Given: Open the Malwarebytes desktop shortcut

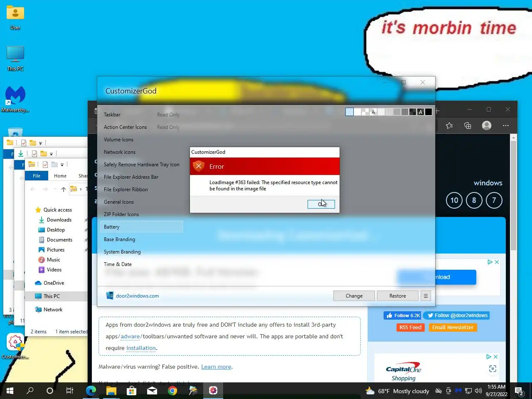Looking at the screenshot, I should point(15,99).
